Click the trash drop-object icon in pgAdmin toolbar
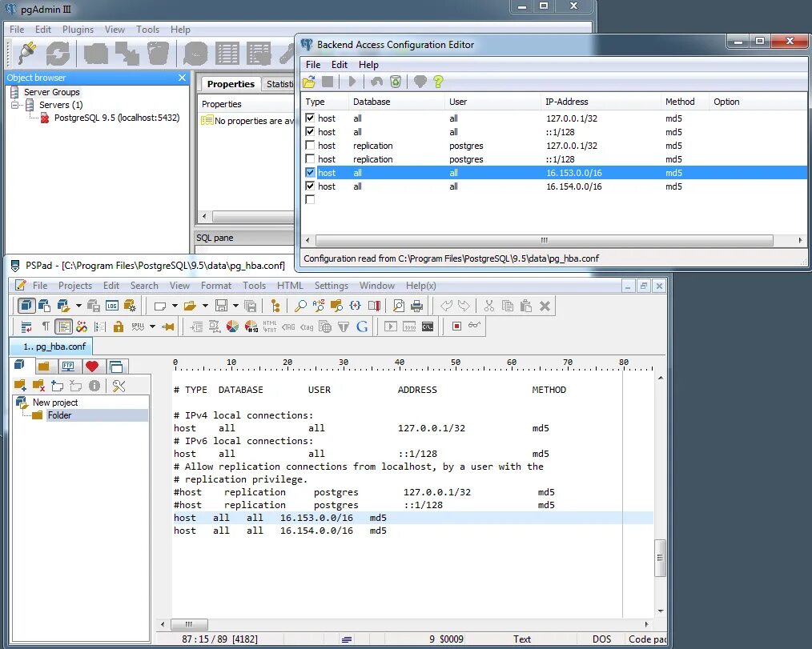Screen dimensions: 812x649 pyautogui.click(x=158, y=54)
